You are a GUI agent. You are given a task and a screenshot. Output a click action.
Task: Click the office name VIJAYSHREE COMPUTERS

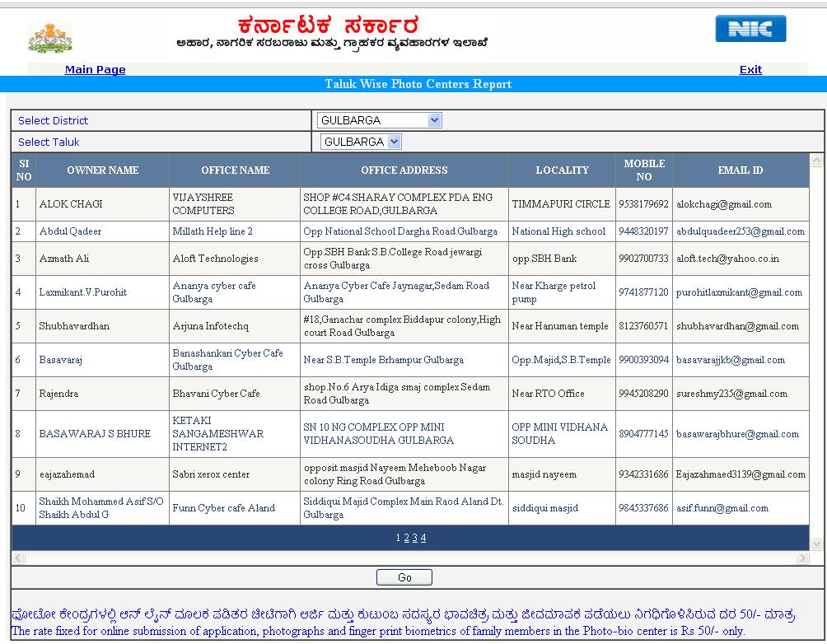203,204
